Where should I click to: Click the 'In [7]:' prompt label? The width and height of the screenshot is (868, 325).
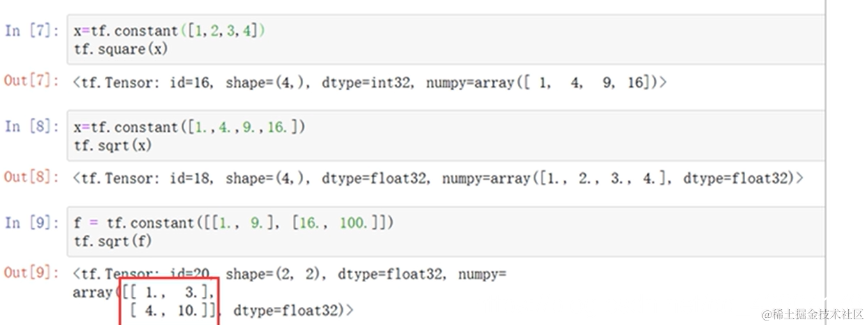pyautogui.click(x=32, y=30)
